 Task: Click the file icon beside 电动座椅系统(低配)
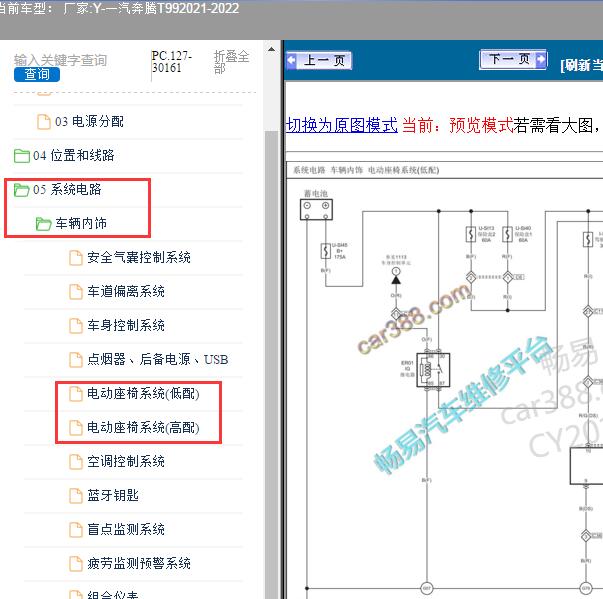coord(76,394)
